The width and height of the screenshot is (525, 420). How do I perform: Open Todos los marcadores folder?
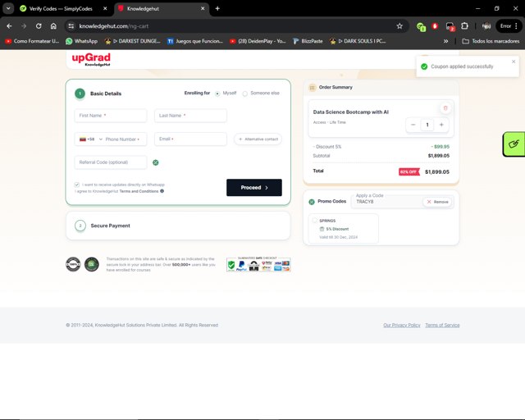tap(491, 41)
